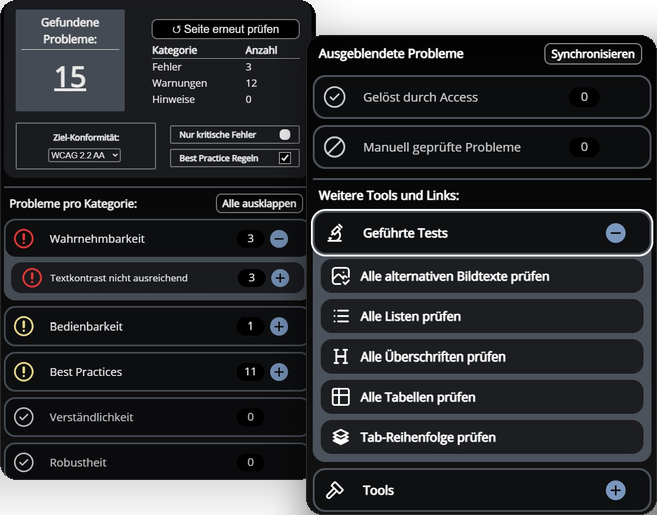Click Seite erneut prüfen button
657x515 pixels.
click(x=225, y=29)
